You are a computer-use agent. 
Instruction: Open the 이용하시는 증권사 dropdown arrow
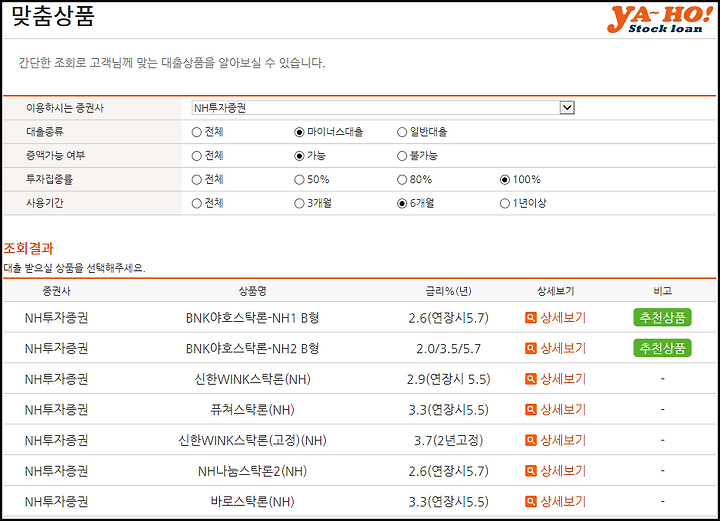click(567, 108)
